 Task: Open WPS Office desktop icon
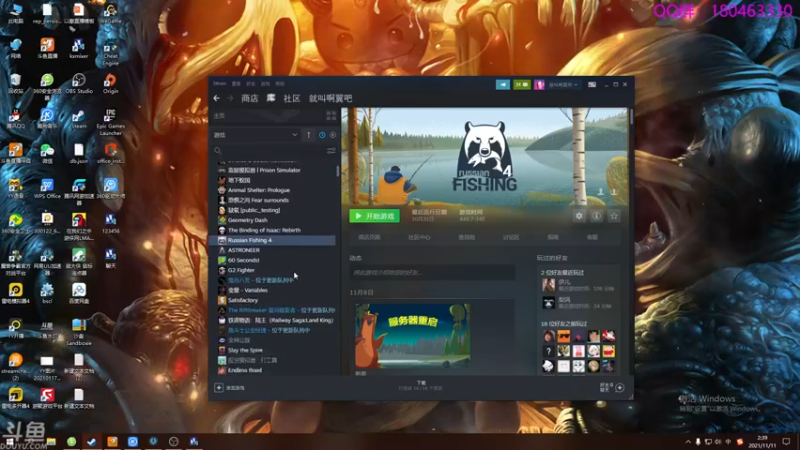[47, 189]
